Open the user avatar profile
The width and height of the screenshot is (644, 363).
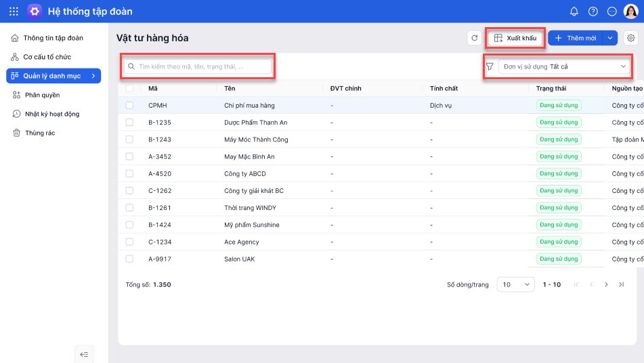pos(630,12)
